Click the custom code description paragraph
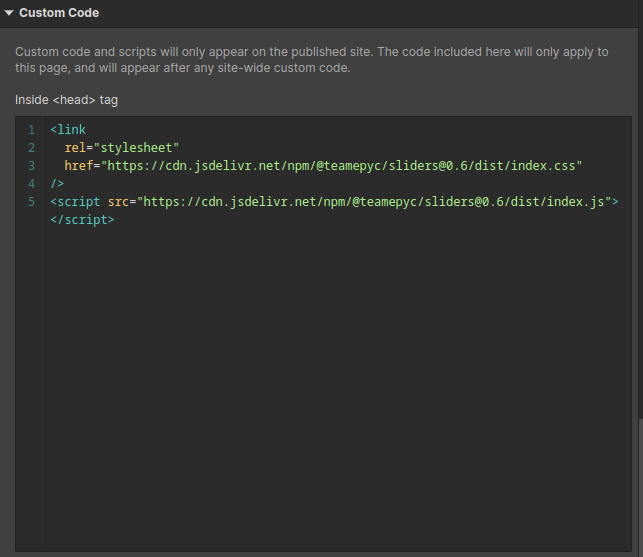The height and width of the screenshot is (557, 643). click(x=312, y=60)
